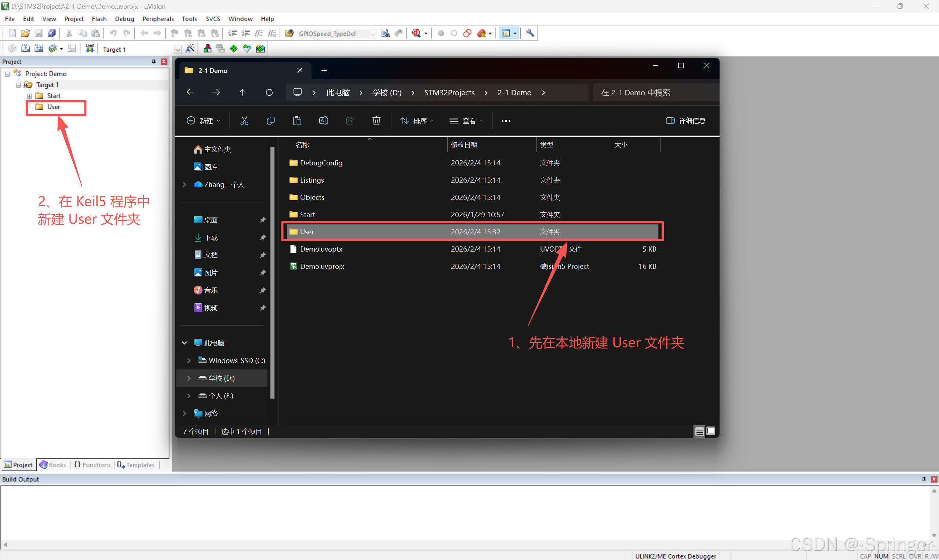
Task: Open the Configuration wrench icon
Action: [x=530, y=33]
